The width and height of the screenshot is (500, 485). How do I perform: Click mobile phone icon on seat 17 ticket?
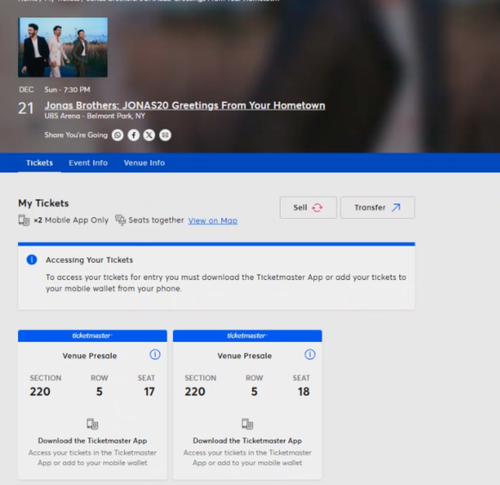pyautogui.click(x=92, y=424)
